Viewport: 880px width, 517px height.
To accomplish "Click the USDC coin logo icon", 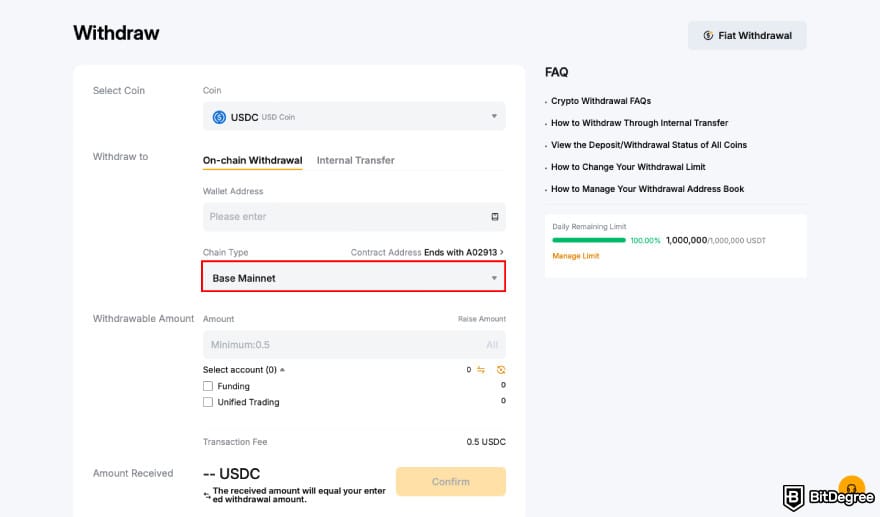I will (219, 117).
